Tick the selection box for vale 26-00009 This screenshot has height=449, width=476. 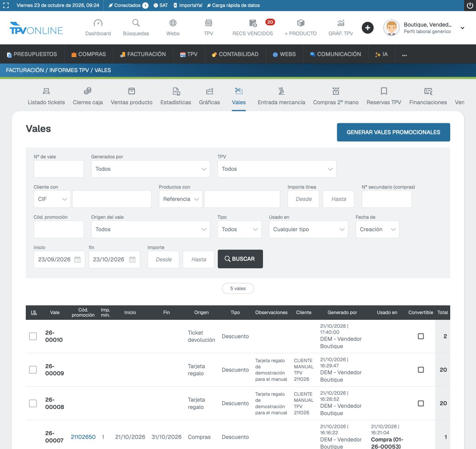[33, 370]
